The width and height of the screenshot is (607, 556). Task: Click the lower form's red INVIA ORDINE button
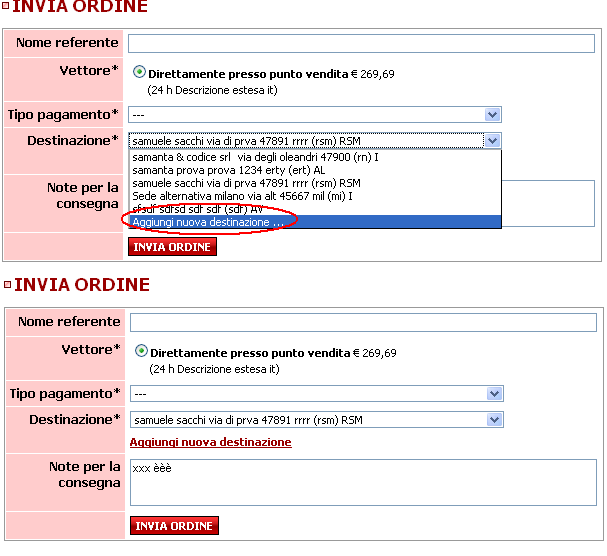(x=174, y=526)
